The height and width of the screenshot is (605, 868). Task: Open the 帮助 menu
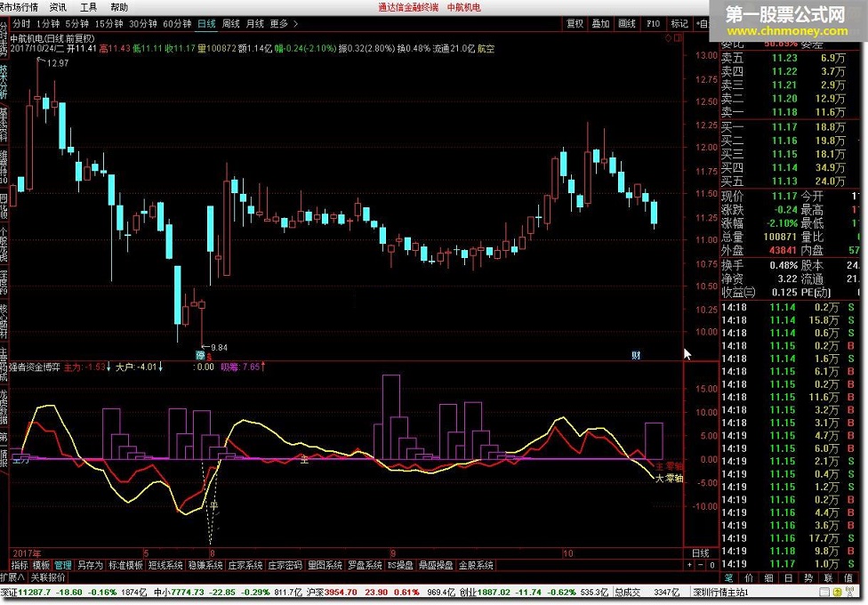tap(119, 7)
